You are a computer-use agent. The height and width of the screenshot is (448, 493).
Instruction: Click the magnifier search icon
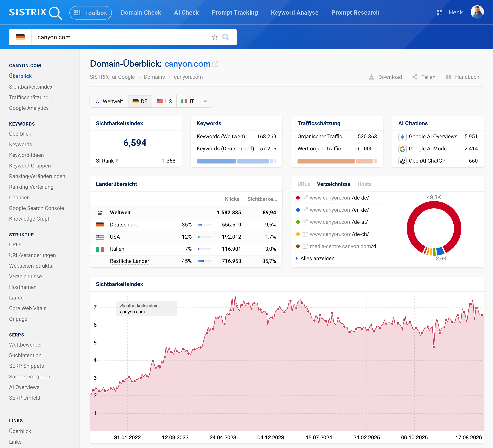(x=225, y=37)
